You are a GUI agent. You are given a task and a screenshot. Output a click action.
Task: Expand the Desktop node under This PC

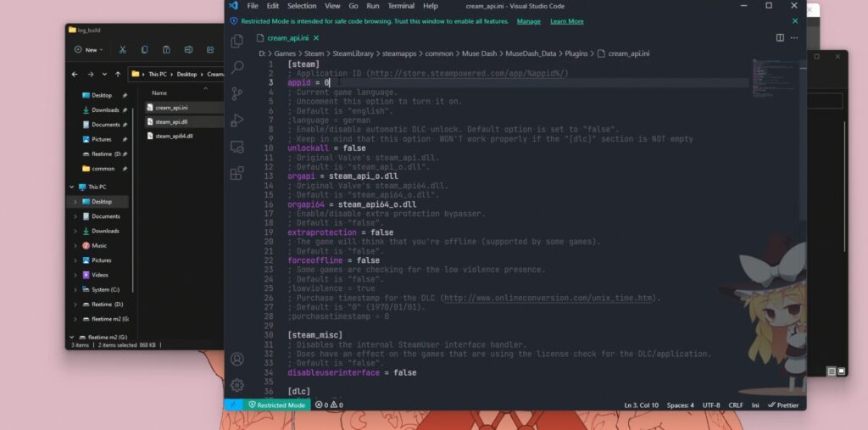[75, 202]
